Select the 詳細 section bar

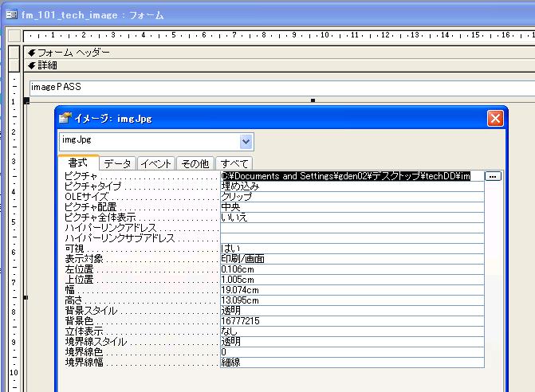click(48, 65)
